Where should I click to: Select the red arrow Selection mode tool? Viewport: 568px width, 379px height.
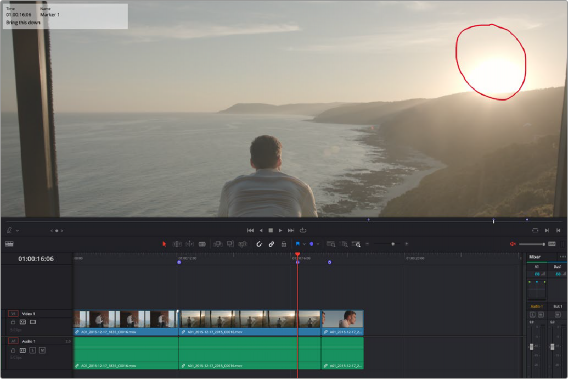(164, 244)
